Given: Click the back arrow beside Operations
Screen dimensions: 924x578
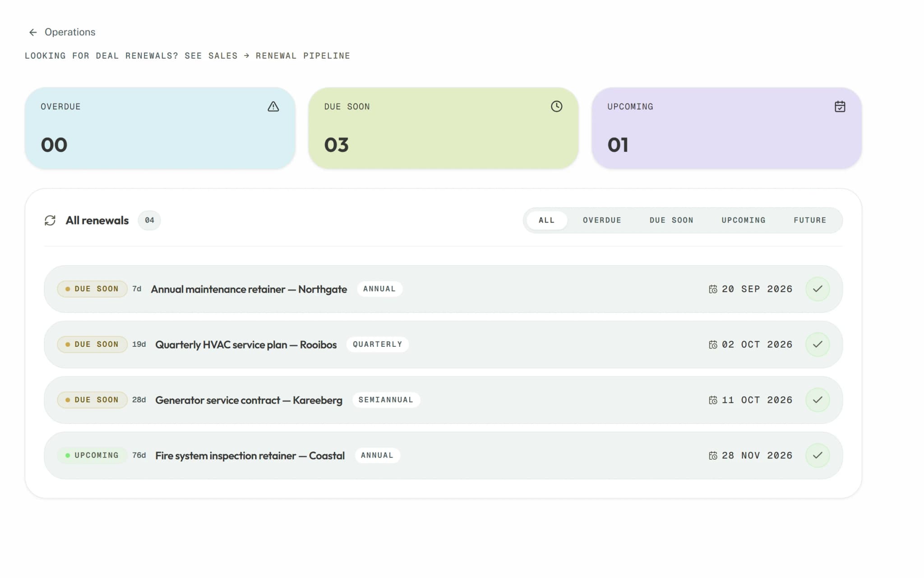Looking at the screenshot, I should (33, 32).
